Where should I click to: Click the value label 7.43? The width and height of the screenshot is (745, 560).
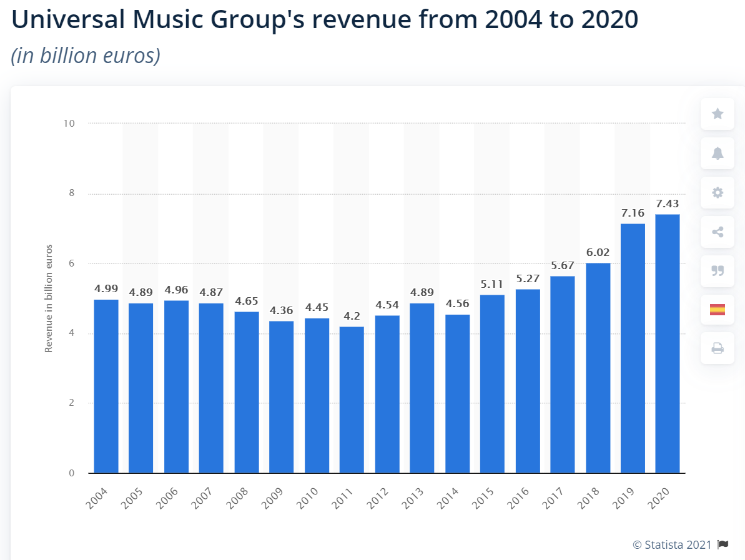[668, 204]
